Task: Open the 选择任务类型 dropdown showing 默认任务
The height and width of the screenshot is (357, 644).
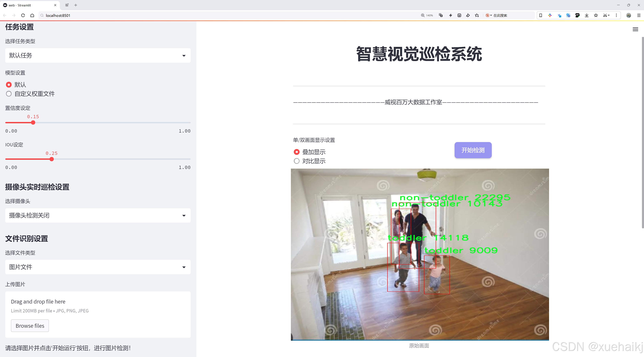Action: pos(98,55)
